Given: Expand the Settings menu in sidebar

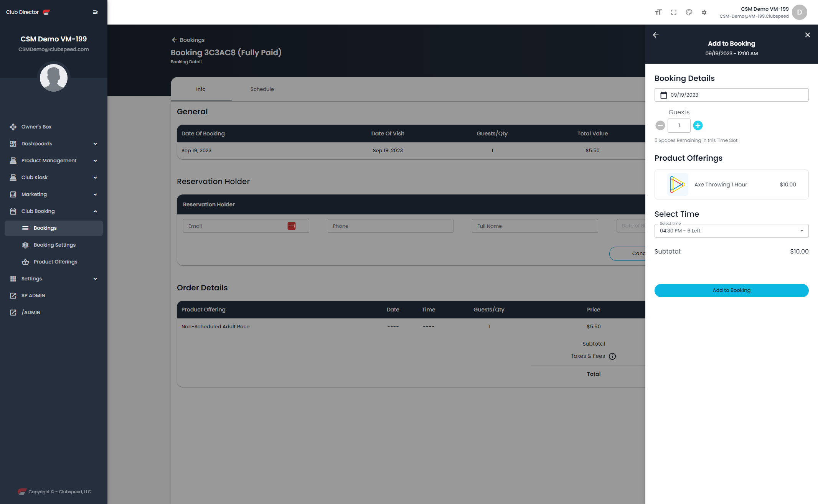Looking at the screenshot, I should (54, 278).
